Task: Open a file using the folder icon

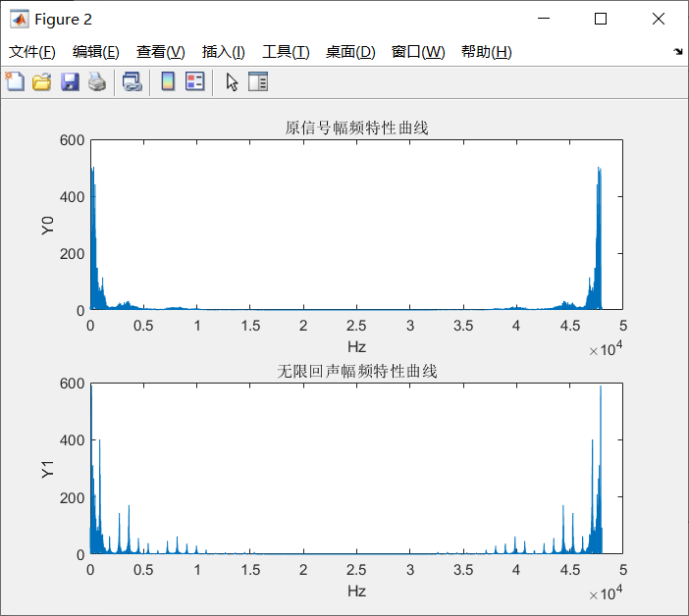Action: pyautogui.click(x=41, y=82)
